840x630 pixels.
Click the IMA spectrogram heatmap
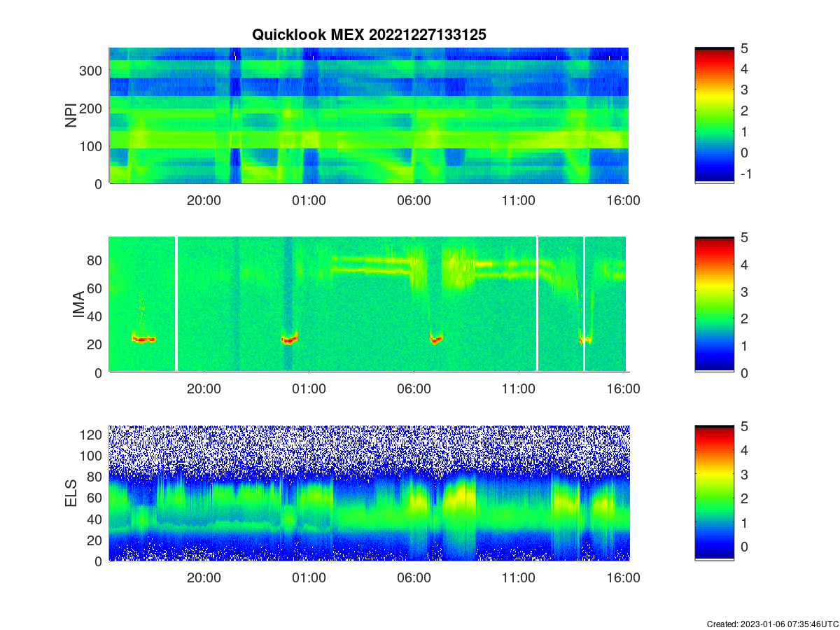[369, 304]
